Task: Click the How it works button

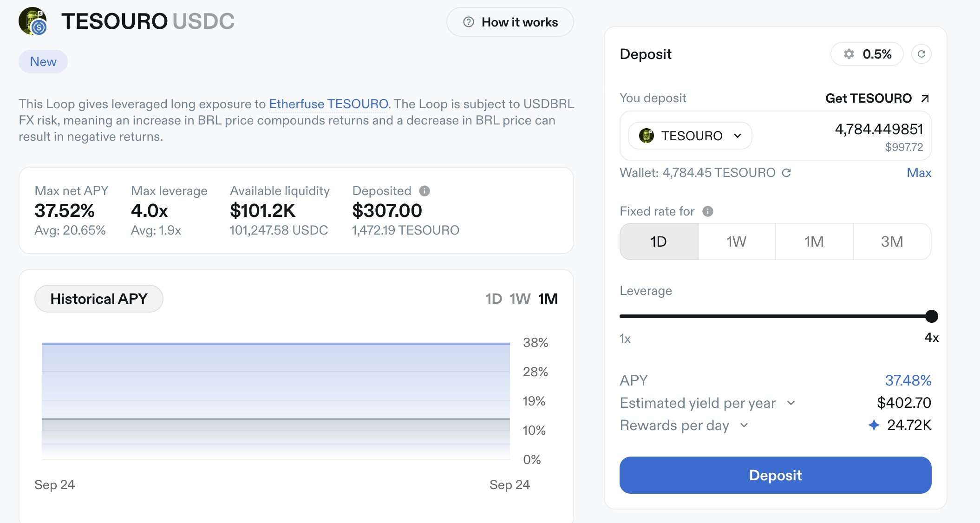Action: [x=510, y=22]
